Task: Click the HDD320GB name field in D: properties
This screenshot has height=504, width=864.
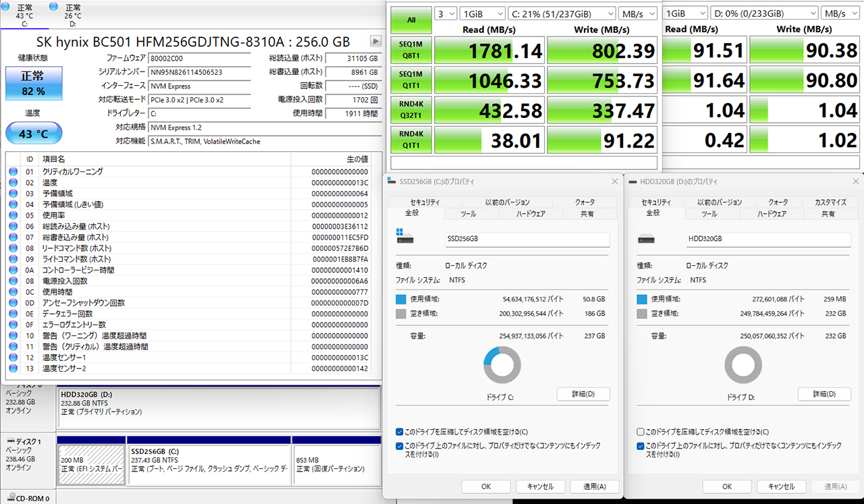Action: (768, 239)
